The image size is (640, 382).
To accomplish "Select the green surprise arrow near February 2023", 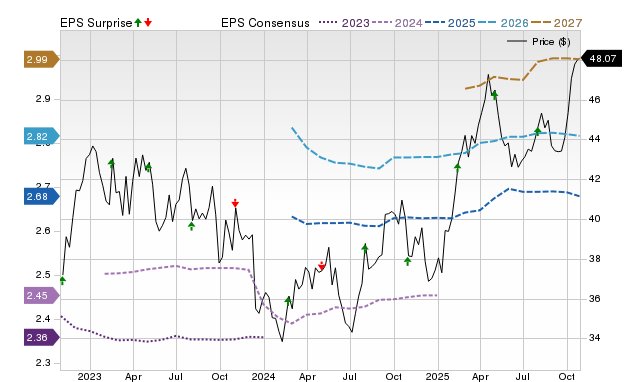I will pyautogui.click(x=111, y=163).
